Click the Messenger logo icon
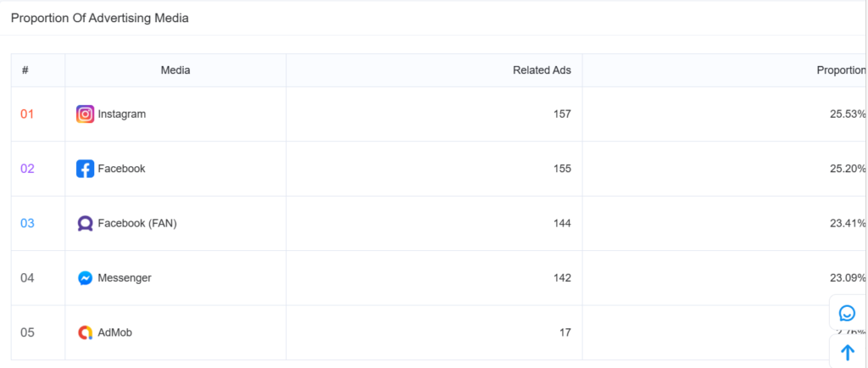The image size is (868, 368). pyautogui.click(x=85, y=278)
